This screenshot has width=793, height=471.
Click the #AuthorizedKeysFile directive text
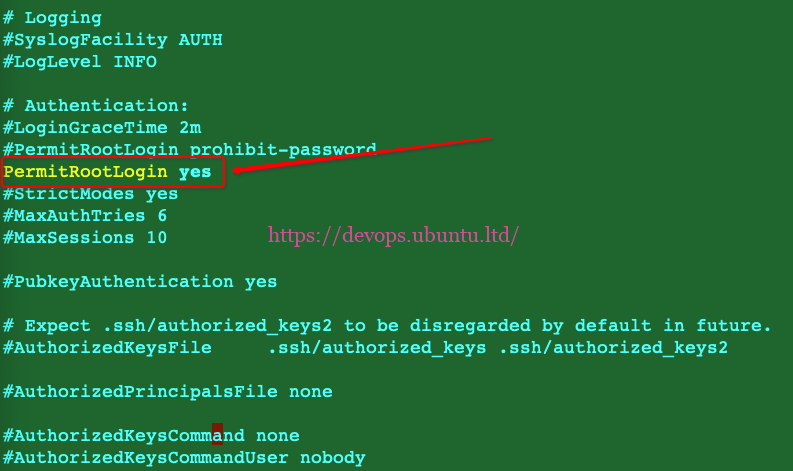107,348
